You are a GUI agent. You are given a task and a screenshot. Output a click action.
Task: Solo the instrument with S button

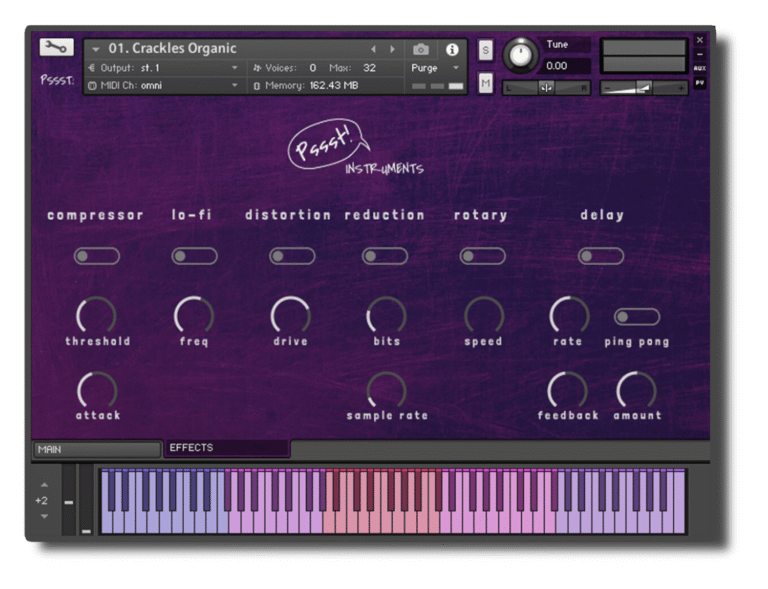coord(485,50)
